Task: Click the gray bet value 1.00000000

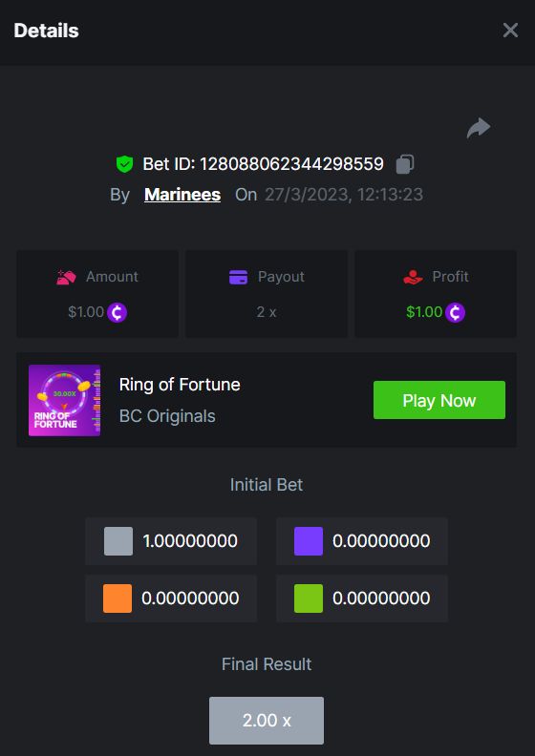Action: [x=190, y=541]
